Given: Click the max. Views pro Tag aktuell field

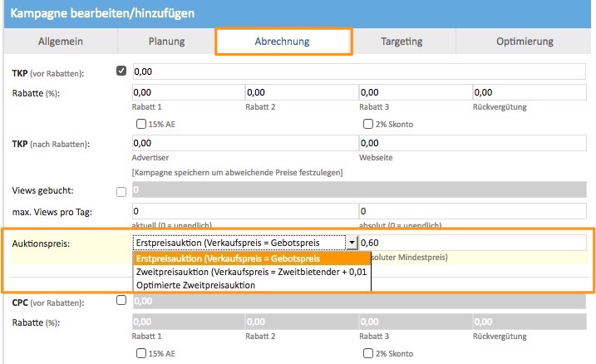Looking at the screenshot, I should pyautogui.click(x=245, y=211).
